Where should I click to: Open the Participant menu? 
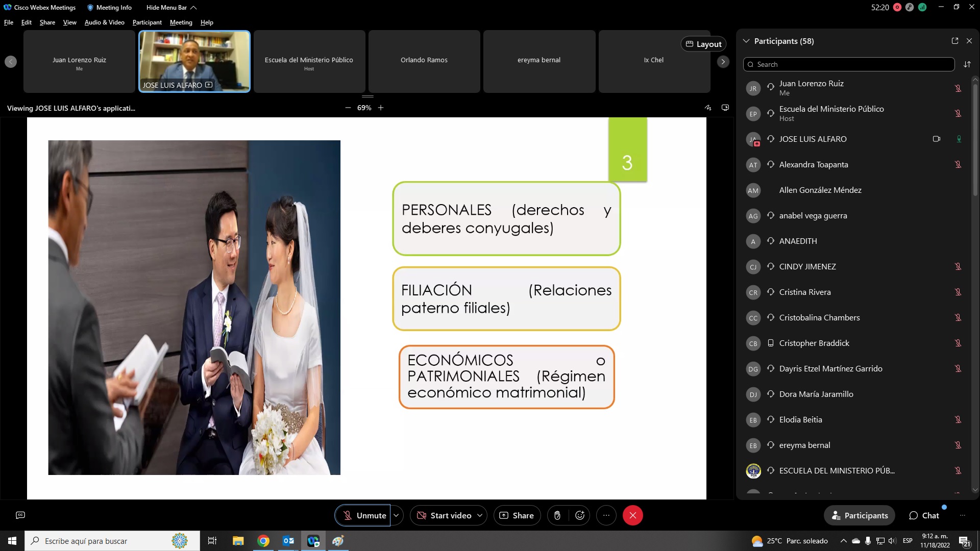pyautogui.click(x=147, y=22)
